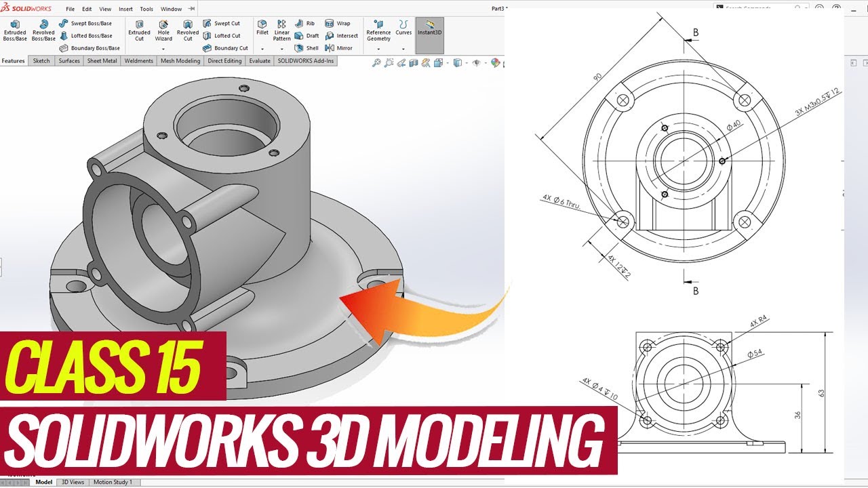This screenshot has width=868, height=488.
Task: Activate the Wrap feature
Action: (338, 23)
